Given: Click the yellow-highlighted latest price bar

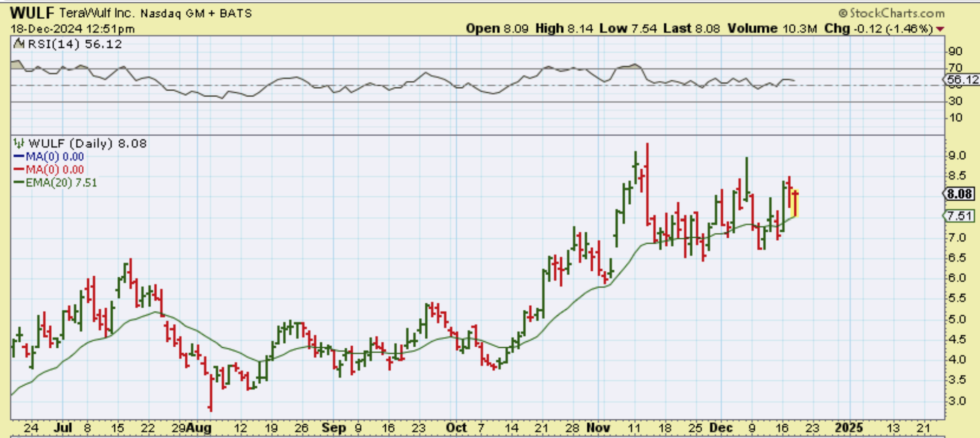Looking at the screenshot, I should coord(795,203).
